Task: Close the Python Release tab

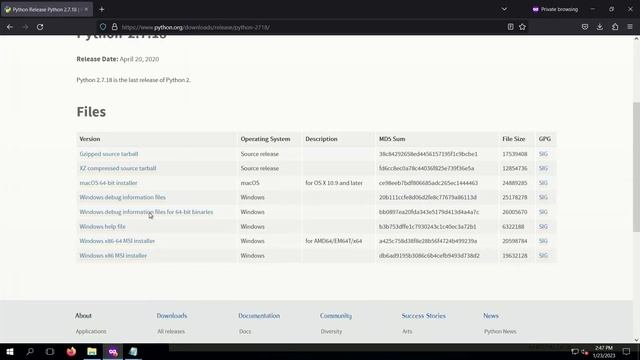Action: [86, 9]
